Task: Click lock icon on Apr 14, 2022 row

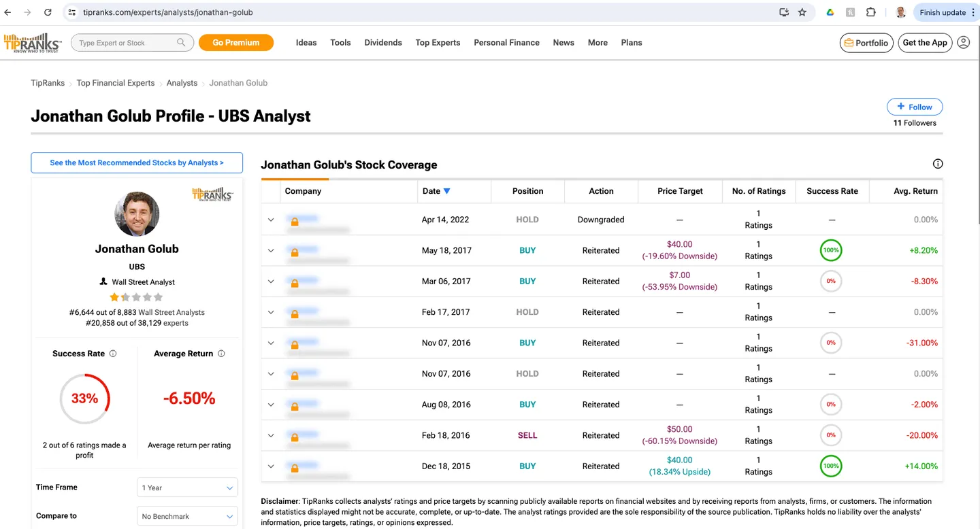Action: (x=295, y=222)
